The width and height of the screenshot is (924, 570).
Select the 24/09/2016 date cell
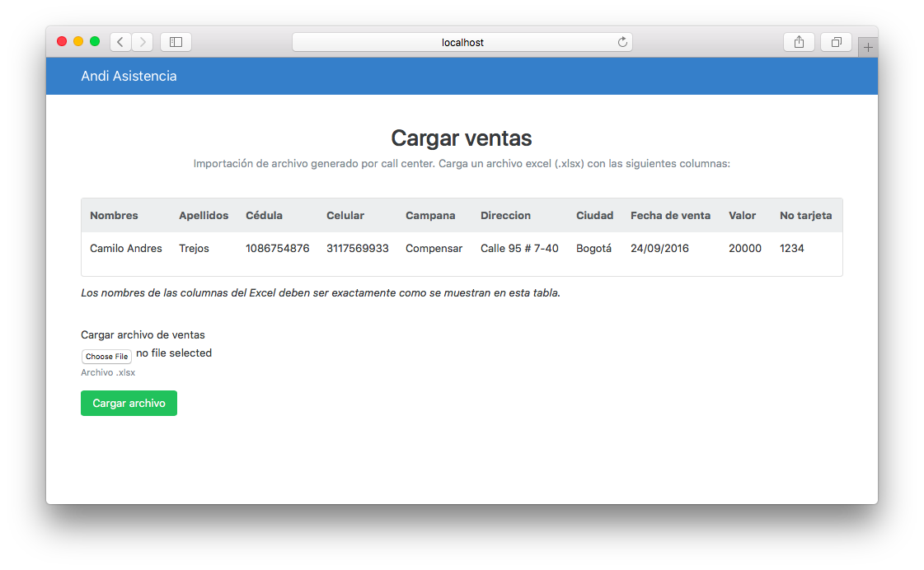coord(659,249)
